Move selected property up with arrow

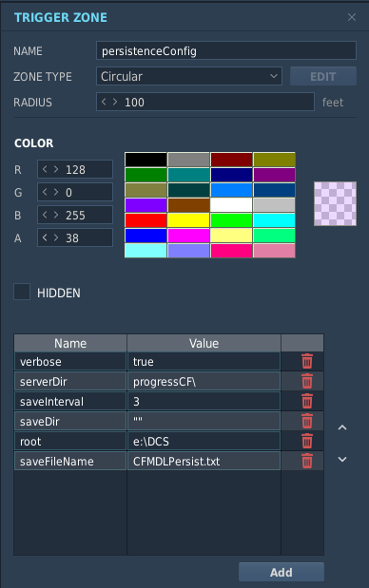coord(342,427)
